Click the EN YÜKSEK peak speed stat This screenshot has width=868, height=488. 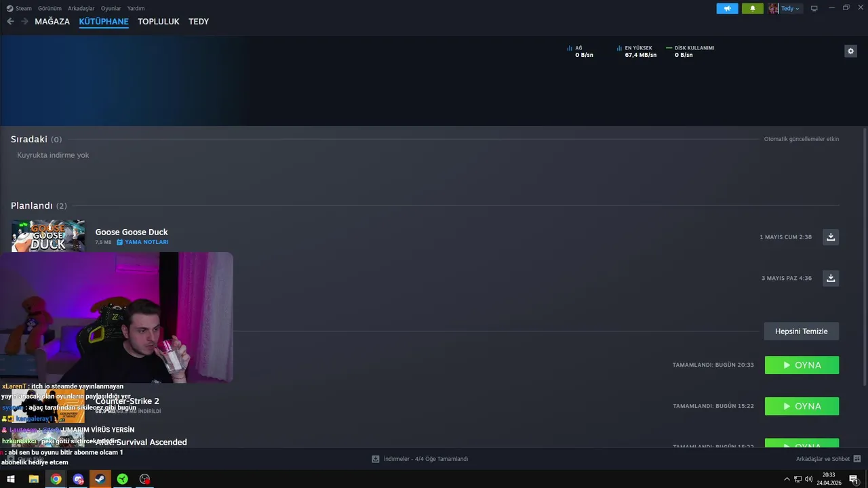tap(637, 52)
